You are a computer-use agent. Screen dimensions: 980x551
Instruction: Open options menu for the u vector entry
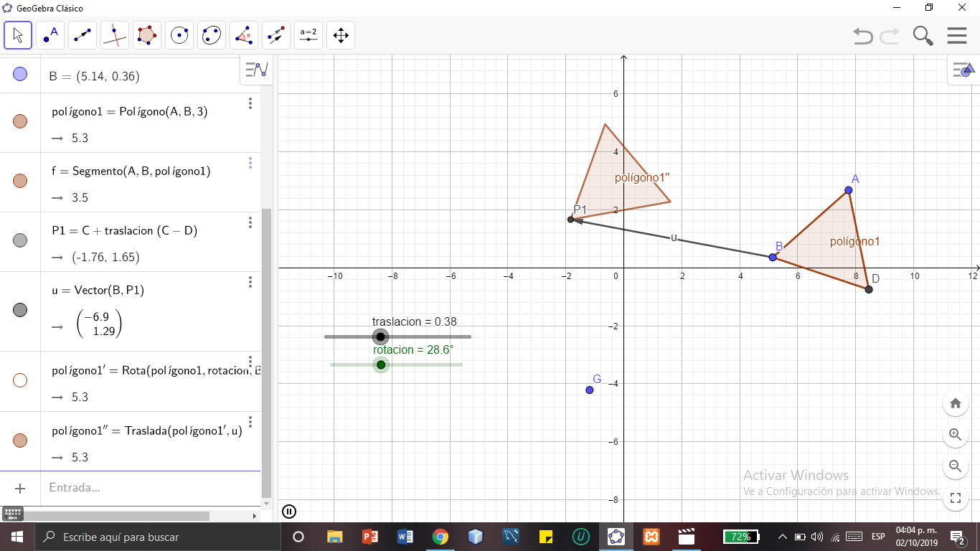pyautogui.click(x=250, y=282)
